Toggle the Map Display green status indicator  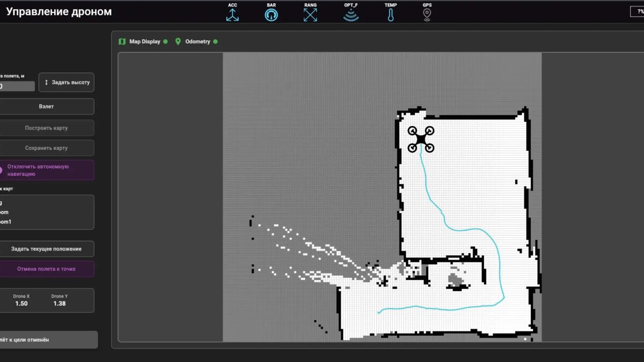pos(165,41)
